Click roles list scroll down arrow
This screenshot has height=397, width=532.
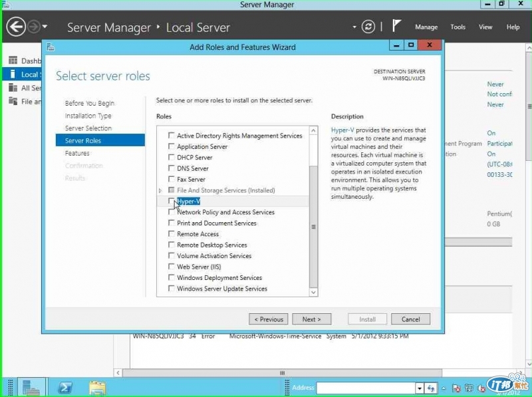point(313,292)
